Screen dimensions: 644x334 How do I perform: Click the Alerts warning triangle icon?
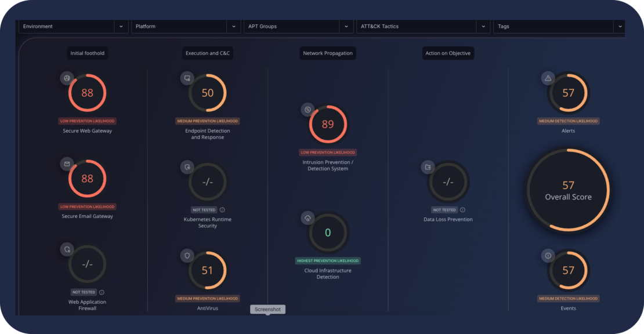tap(548, 78)
